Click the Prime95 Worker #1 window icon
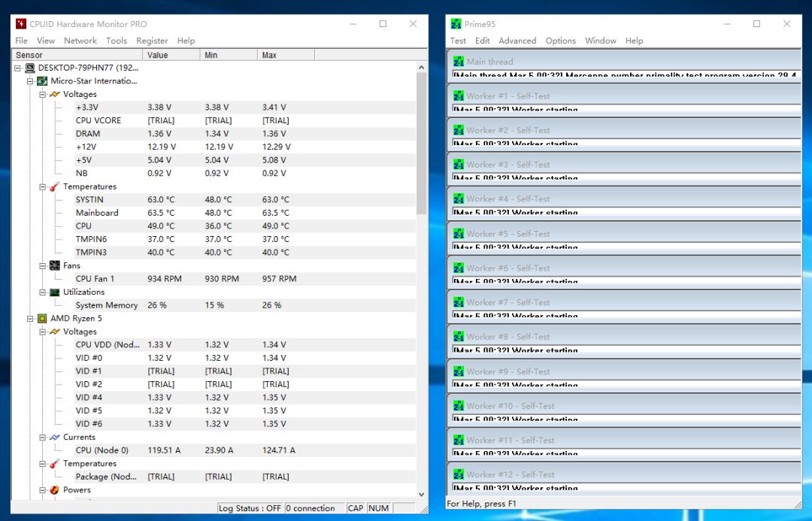 458,95
